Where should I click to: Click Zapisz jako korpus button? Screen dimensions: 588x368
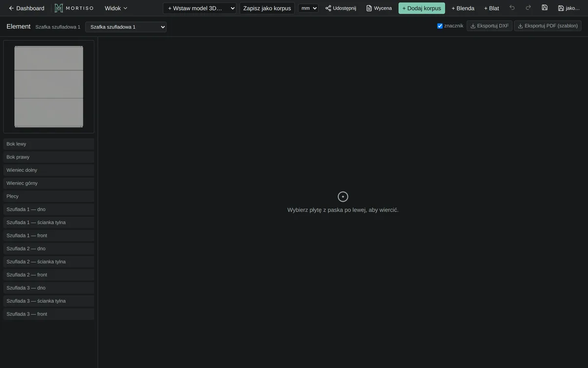267,8
